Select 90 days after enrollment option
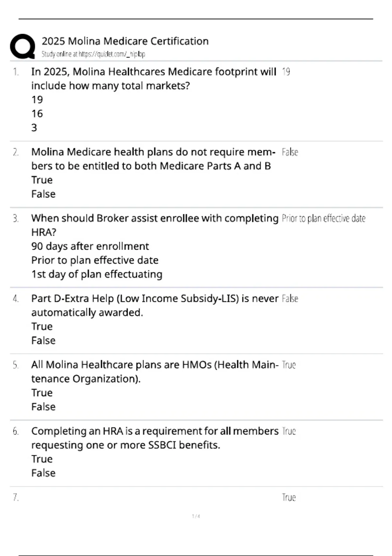Image resolution: width=392 pixels, height=556 pixels. 90,246
